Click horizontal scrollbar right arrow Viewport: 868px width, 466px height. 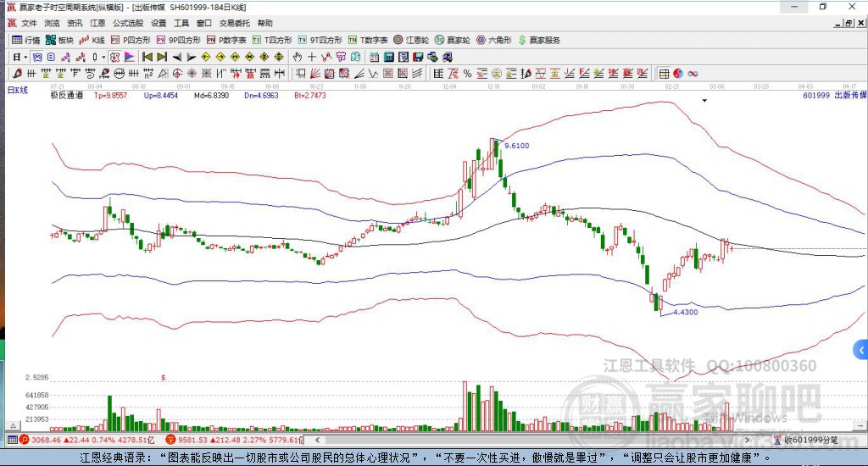(747, 440)
